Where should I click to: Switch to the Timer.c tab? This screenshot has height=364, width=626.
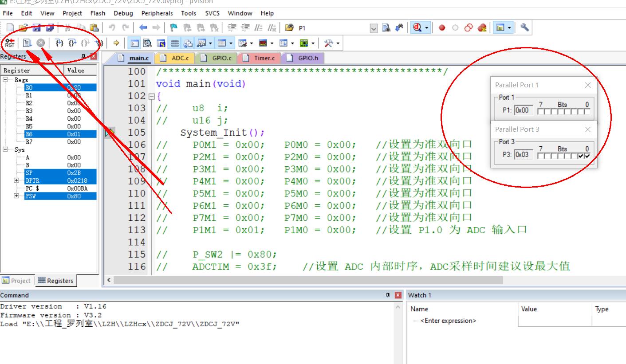tap(260, 58)
